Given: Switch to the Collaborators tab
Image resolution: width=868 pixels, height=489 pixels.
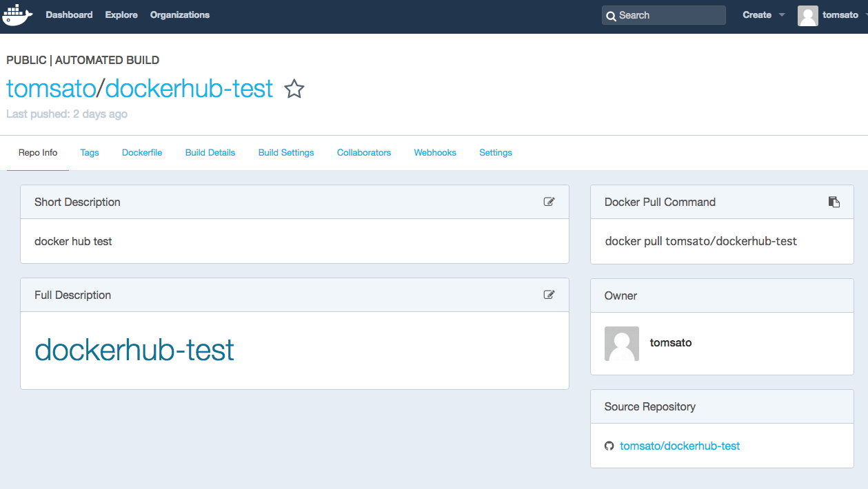Looking at the screenshot, I should [363, 152].
